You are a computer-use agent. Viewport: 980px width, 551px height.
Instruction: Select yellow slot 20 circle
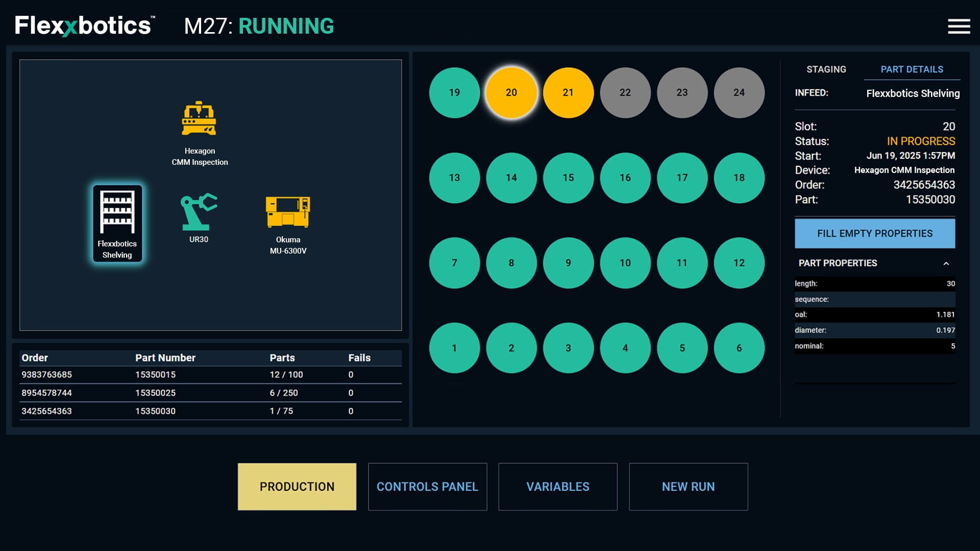pyautogui.click(x=511, y=93)
